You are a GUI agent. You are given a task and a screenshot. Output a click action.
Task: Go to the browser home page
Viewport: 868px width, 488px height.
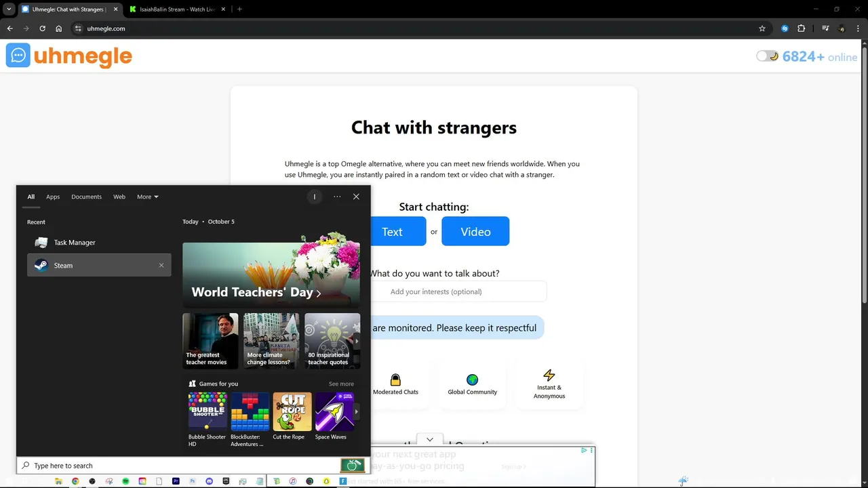[59, 28]
